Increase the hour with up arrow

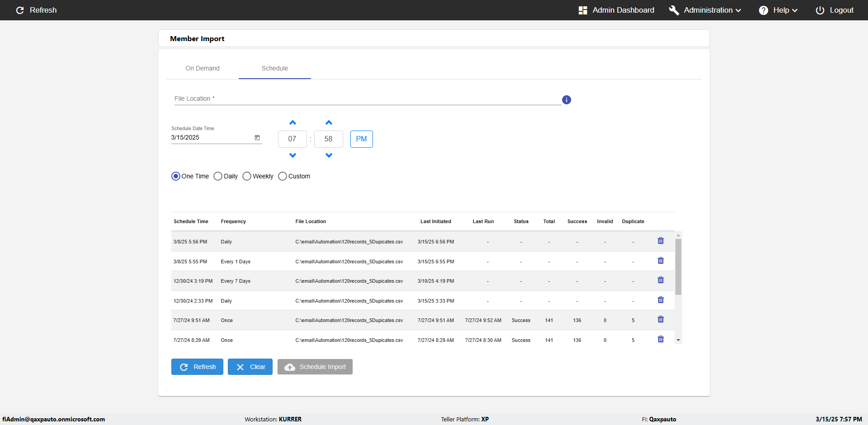pyautogui.click(x=292, y=123)
